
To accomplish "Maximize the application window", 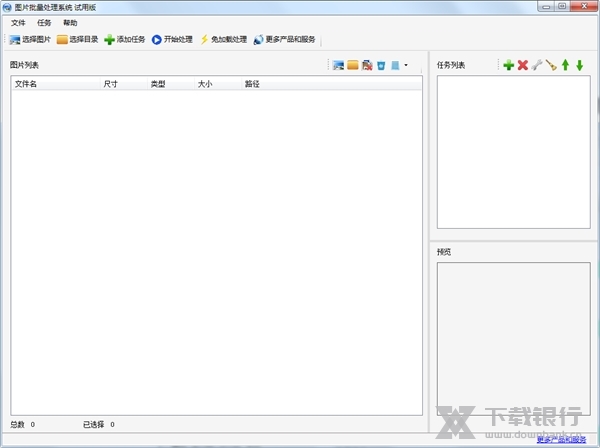I will [562, 7].
